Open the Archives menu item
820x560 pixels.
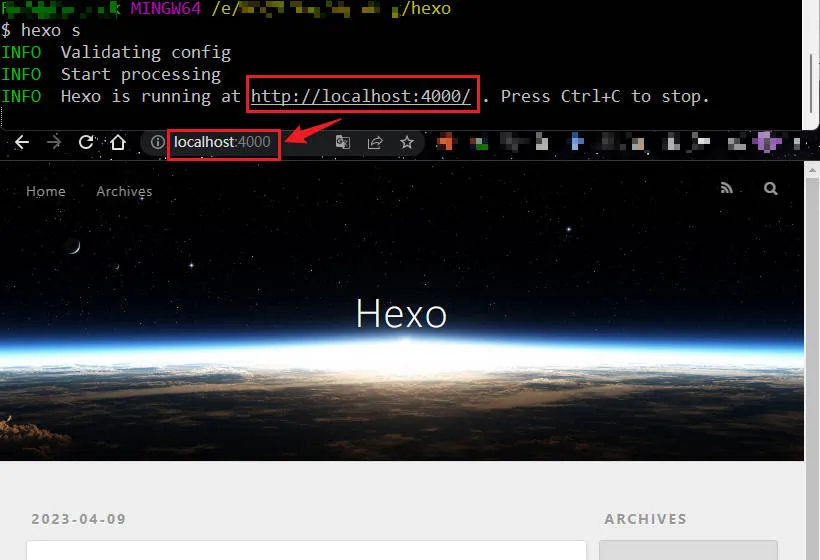coord(124,191)
